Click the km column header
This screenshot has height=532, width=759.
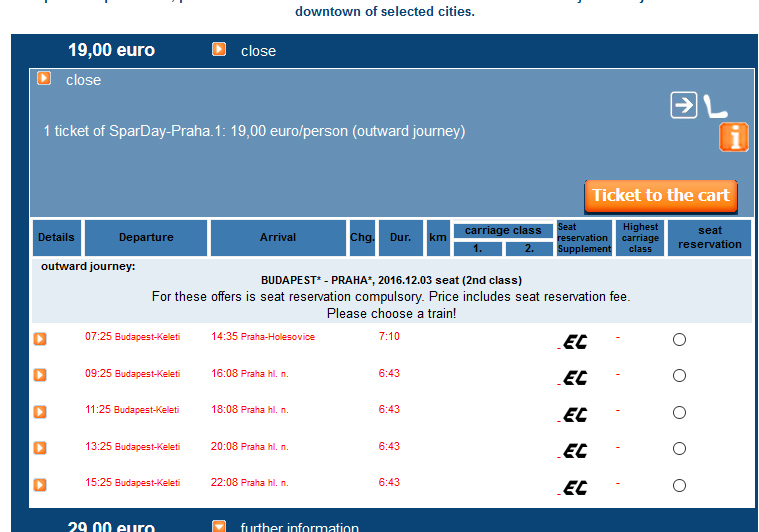pos(438,238)
